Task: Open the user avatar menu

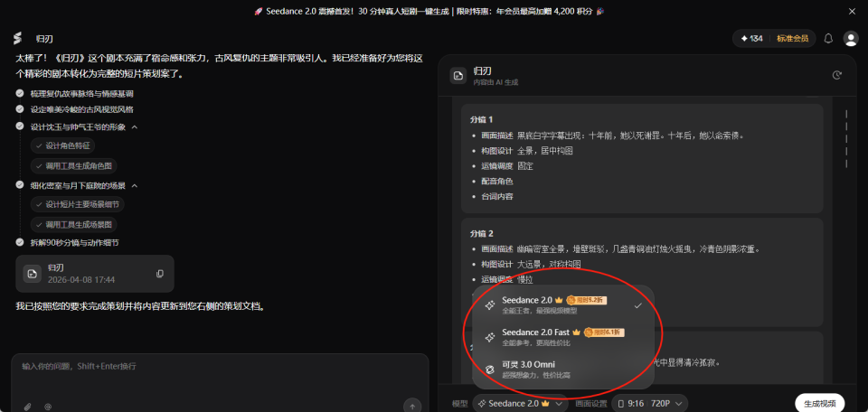Action: click(850, 38)
